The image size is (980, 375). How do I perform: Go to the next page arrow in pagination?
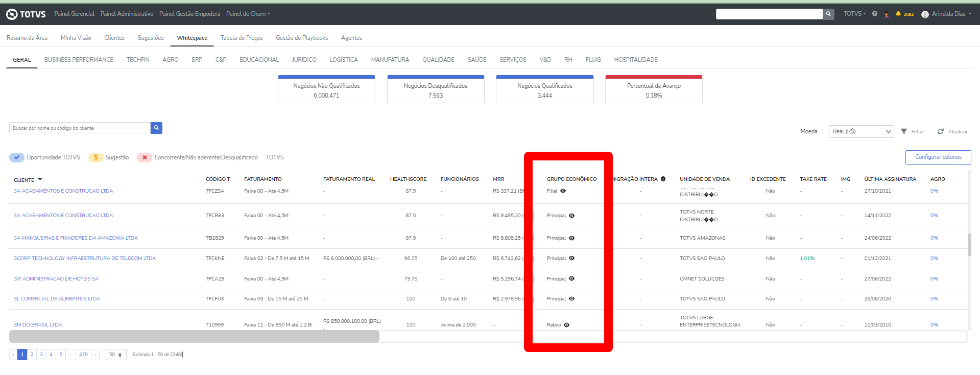95,355
